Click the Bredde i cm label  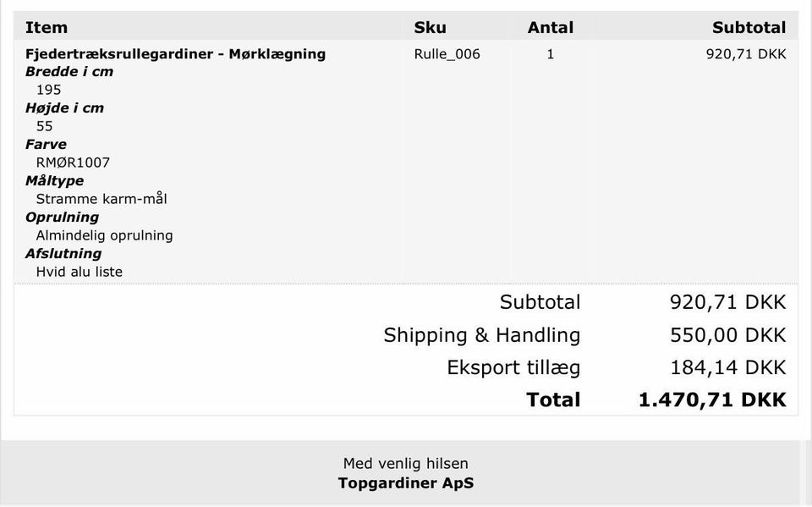[69, 72]
